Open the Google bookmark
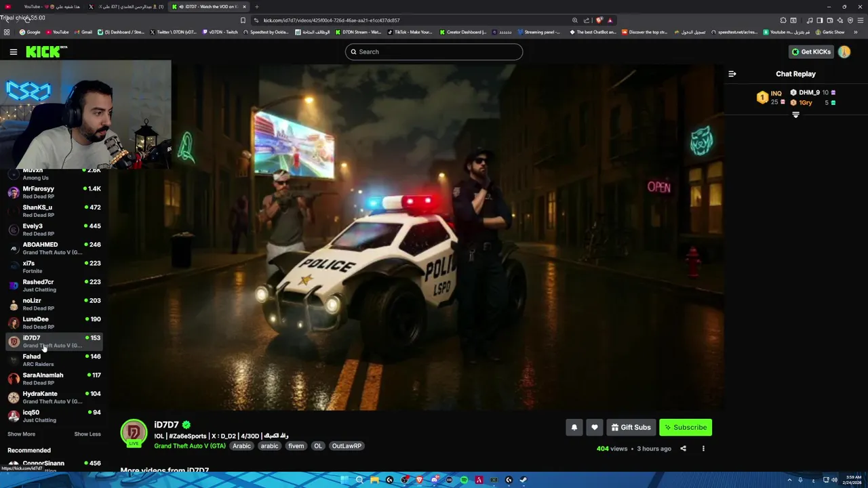 coord(30,32)
